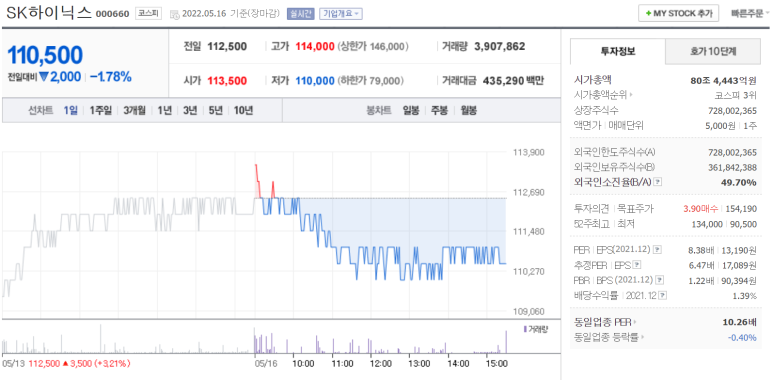Click the 52-week high value 134,000
The height and width of the screenshot is (380, 773).
coord(707,224)
